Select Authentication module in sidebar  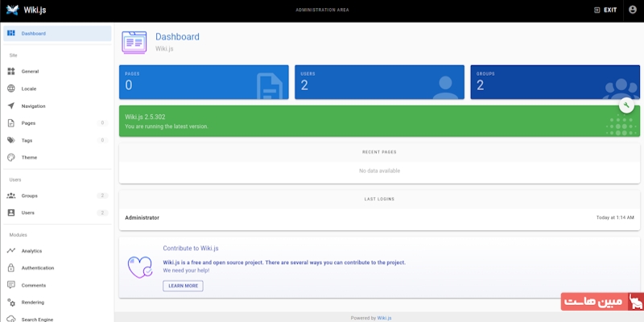38,268
